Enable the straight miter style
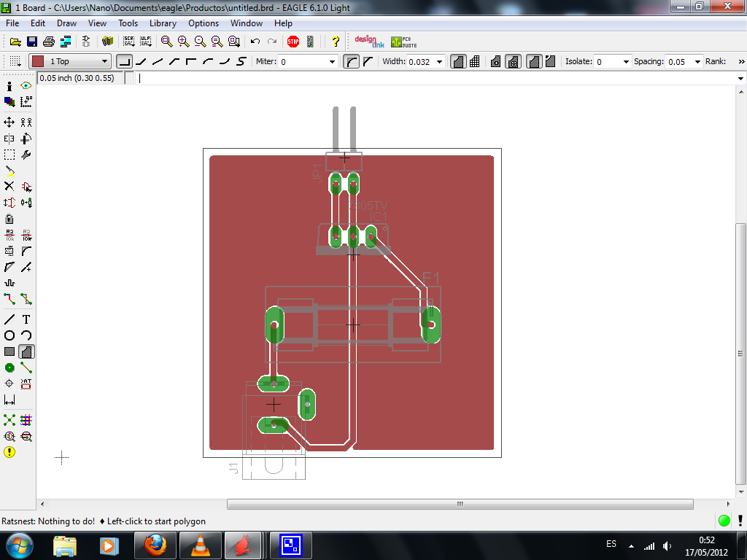 (368, 61)
